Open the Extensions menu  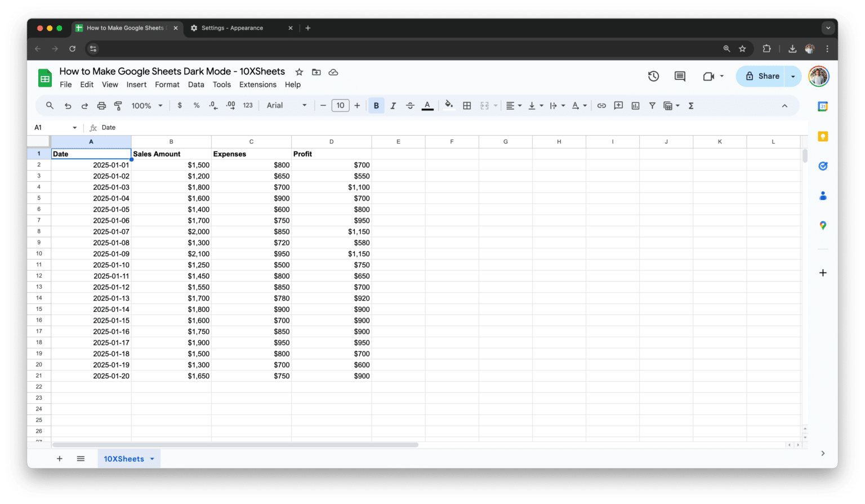coord(258,84)
